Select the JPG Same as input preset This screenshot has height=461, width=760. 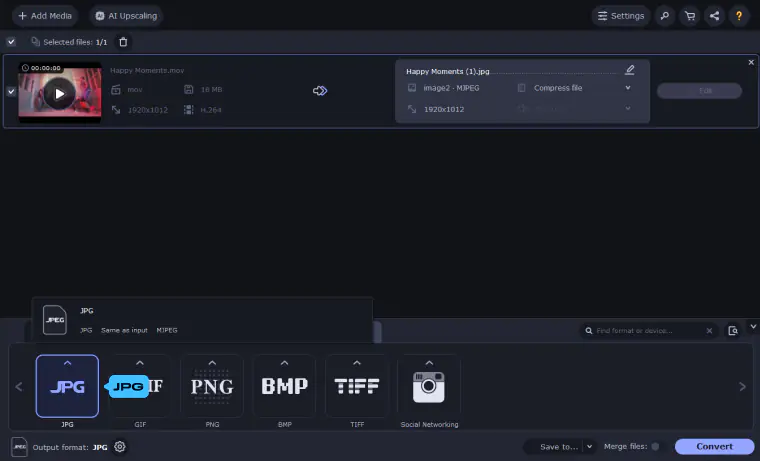point(203,320)
